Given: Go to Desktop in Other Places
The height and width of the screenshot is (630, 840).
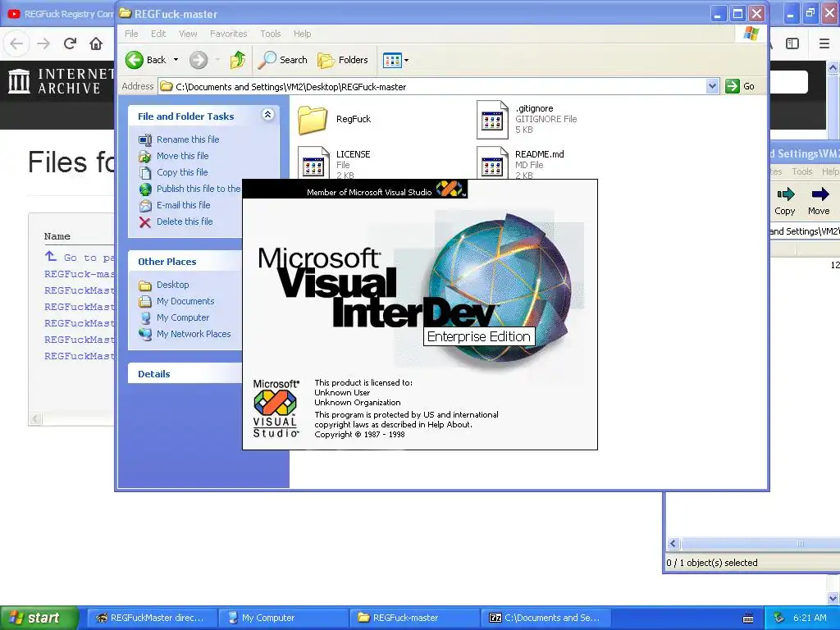Looking at the screenshot, I should pyautogui.click(x=172, y=285).
